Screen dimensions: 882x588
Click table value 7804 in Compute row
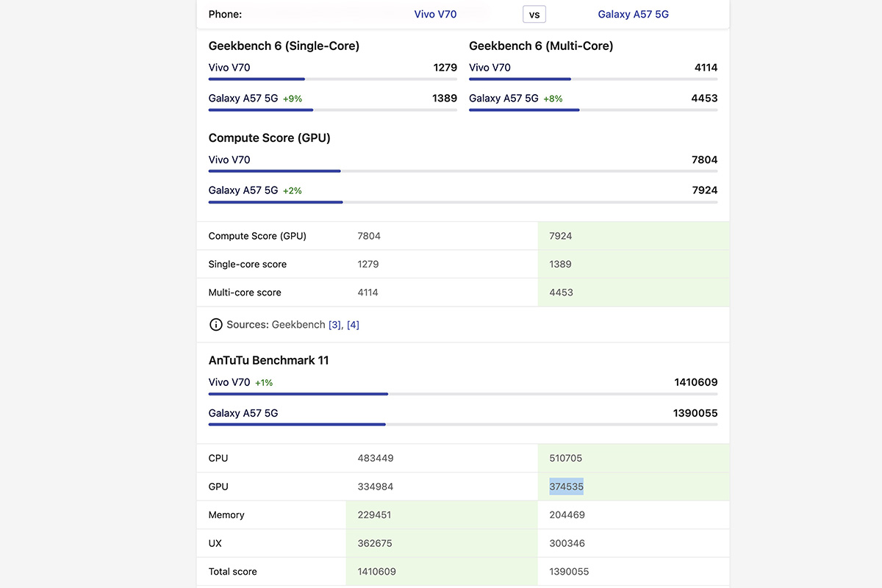tap(369, 236)
